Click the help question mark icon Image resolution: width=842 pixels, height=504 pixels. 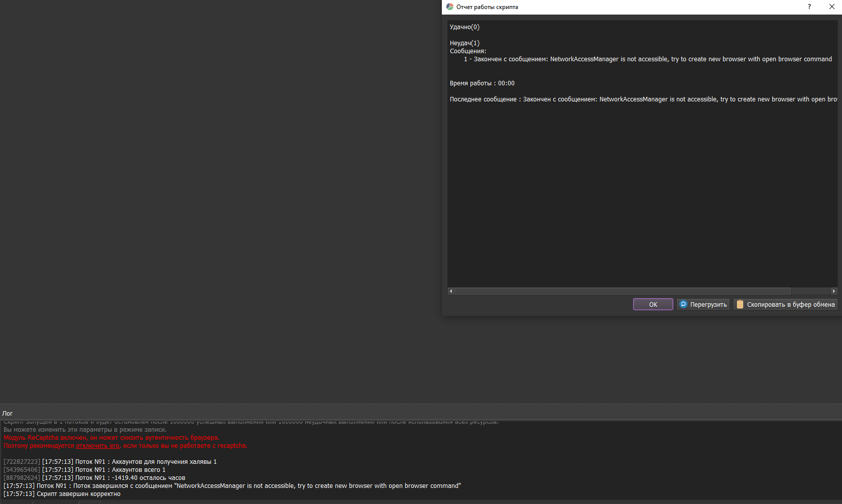[809, 7]
